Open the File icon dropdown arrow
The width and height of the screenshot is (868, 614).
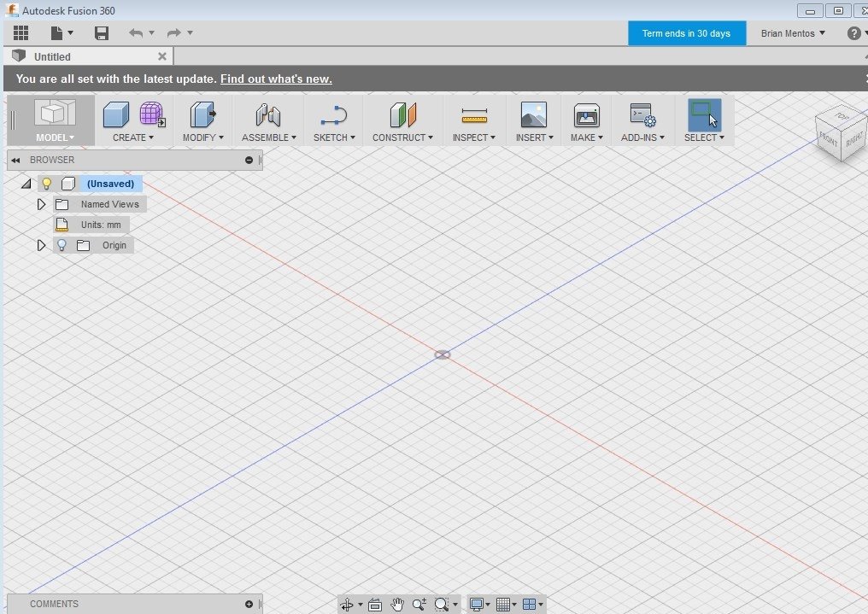[70, 33]
